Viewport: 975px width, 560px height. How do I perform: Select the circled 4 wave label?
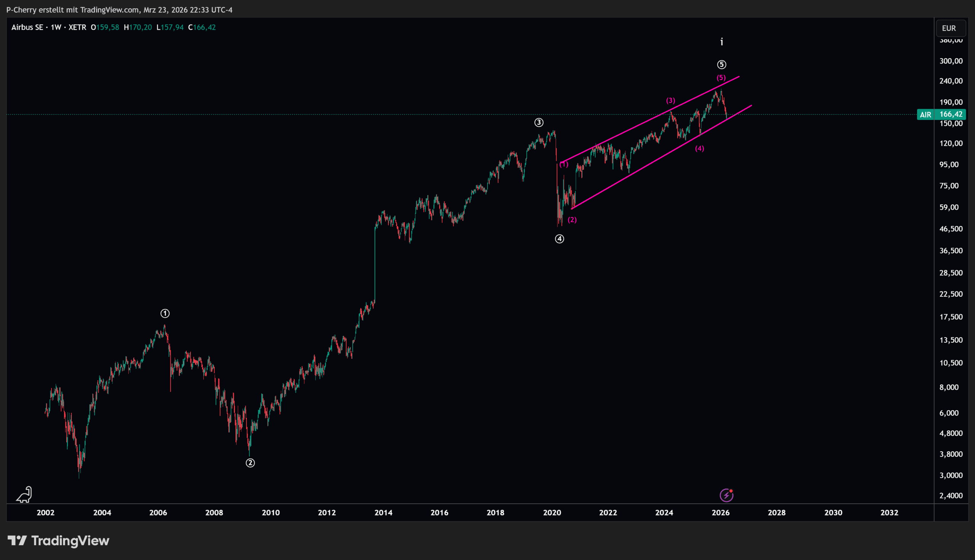(559, 239)
